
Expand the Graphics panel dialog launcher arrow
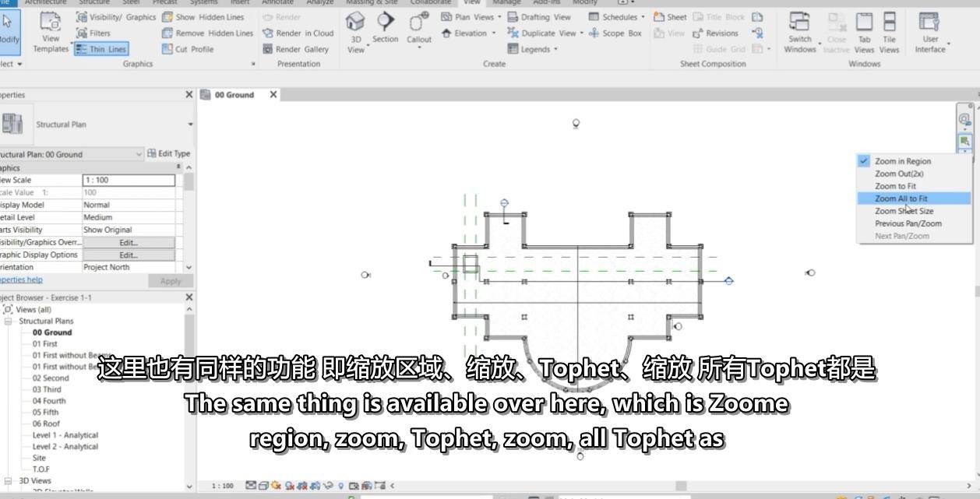(x=253, y=65)
